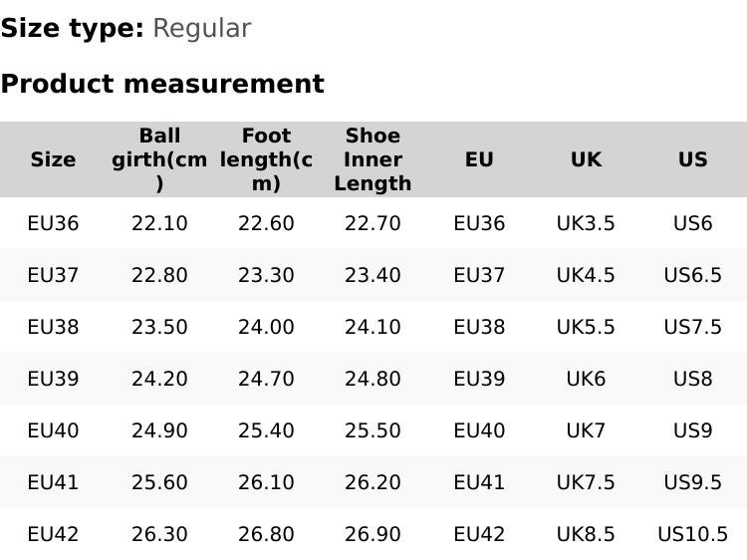Click the "UK" column header
The width and height of the screenshot is (747, 560).
click(x=586, y=159)
